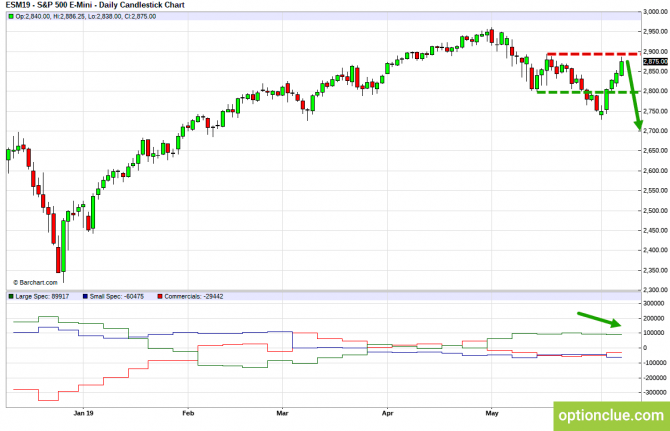The width and height of the screenshot is (670, 431).
Task: Click the -100000 COT axis label
Action: (655, 363)
